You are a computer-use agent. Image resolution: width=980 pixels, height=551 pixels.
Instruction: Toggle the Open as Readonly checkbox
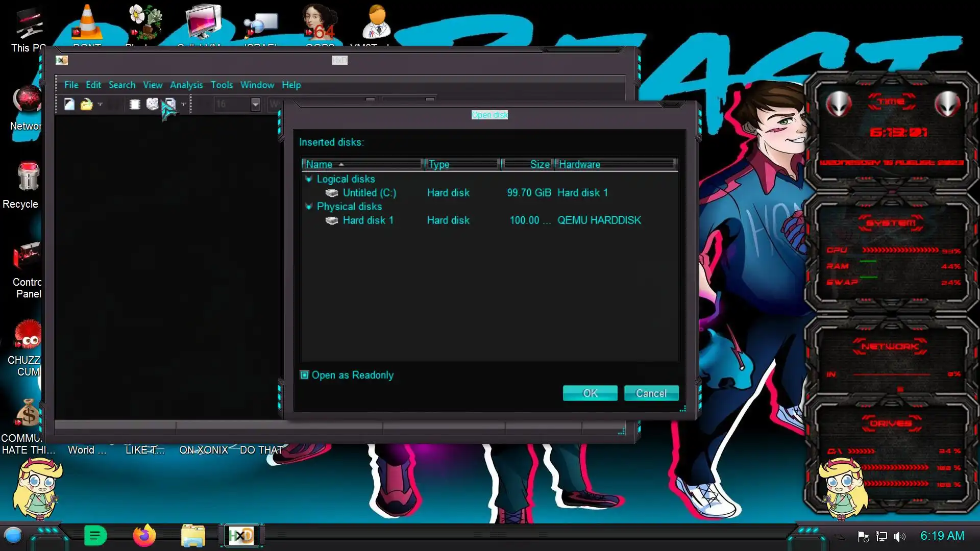305,375
